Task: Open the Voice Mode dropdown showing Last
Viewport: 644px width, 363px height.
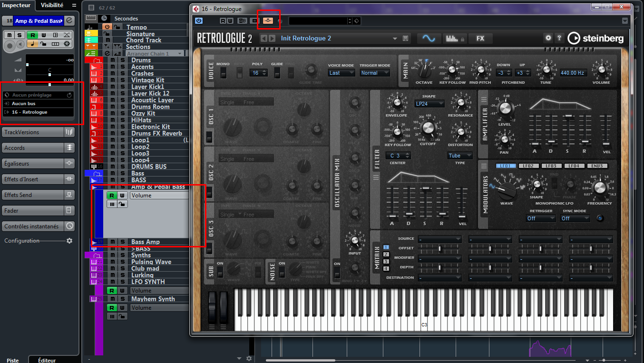Action: coord(342,73)
